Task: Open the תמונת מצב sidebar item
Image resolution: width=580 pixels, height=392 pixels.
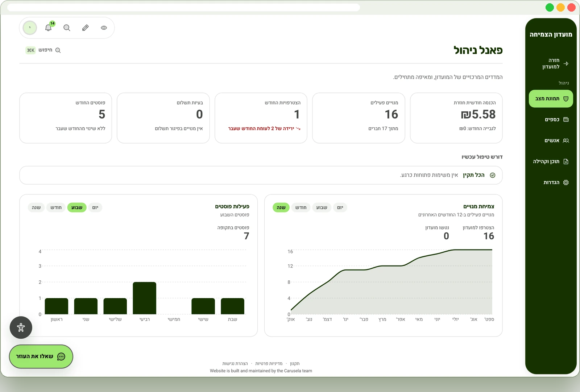Action: click(x=551, y=99)
